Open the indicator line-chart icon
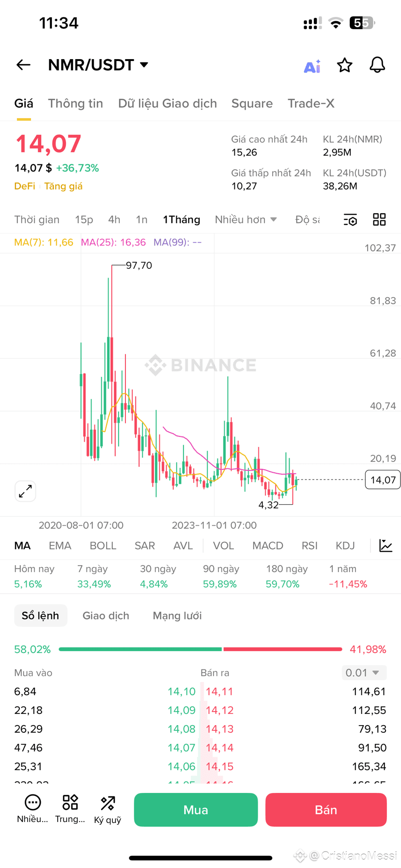Image resolution: width=401 pixels, height=868 pixels. pyautogui.click(x=386, y=546)
